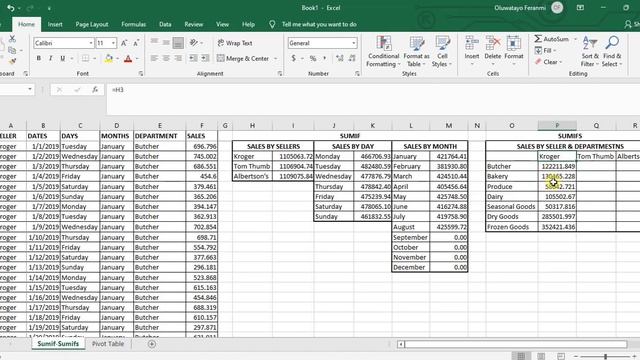Open the Font size dropdown
Image resolution: width=640 pixels, height=360 pixels.
113,43
